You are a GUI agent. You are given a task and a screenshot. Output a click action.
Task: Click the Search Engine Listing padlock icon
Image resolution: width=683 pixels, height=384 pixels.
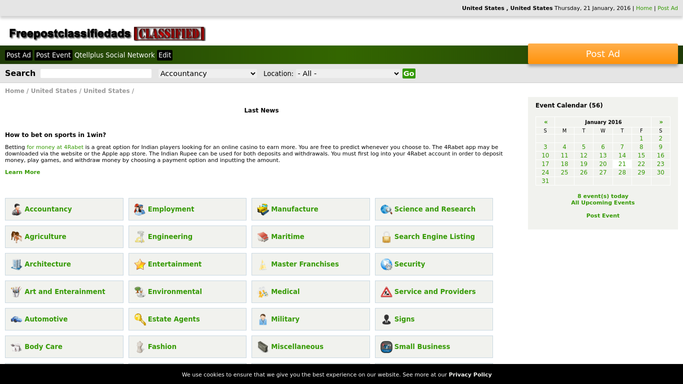[386, 237]
